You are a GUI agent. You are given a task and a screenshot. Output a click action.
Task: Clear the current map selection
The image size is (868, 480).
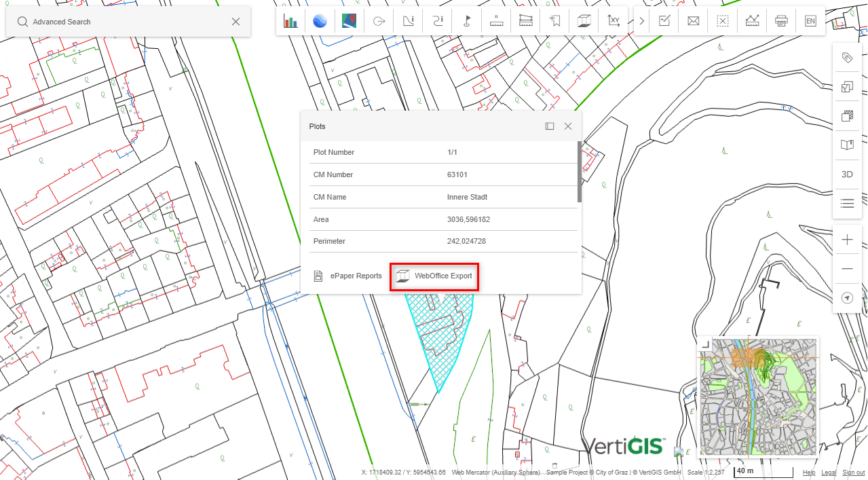pos(722,20)
